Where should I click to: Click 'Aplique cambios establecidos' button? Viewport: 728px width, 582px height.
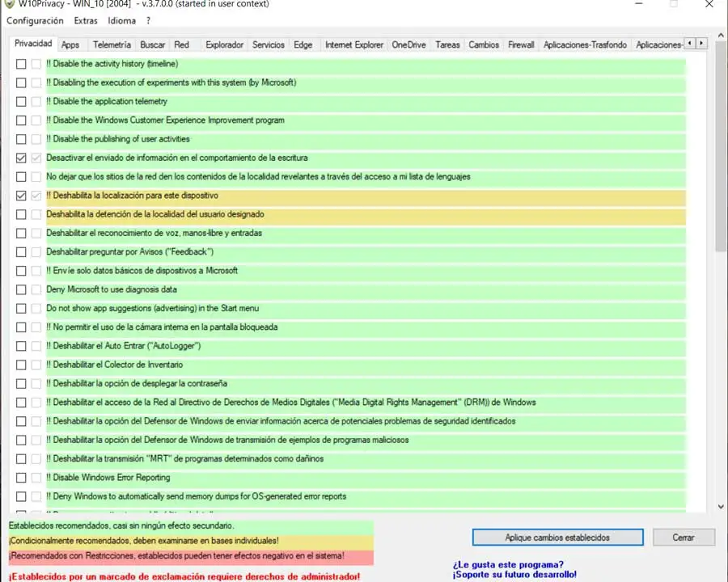pos(557,538)
